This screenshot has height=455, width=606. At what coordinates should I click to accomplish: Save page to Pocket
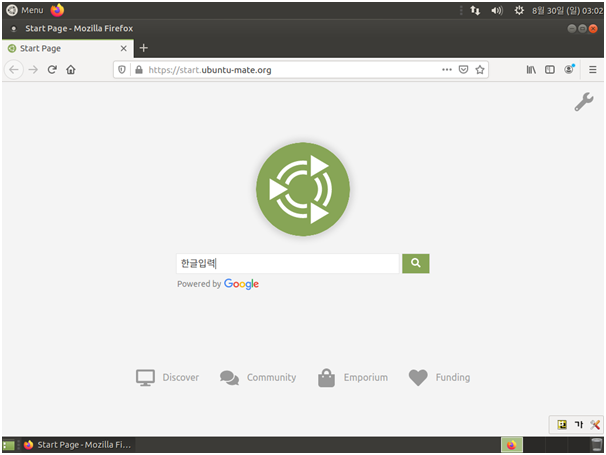tap(463, 70)
